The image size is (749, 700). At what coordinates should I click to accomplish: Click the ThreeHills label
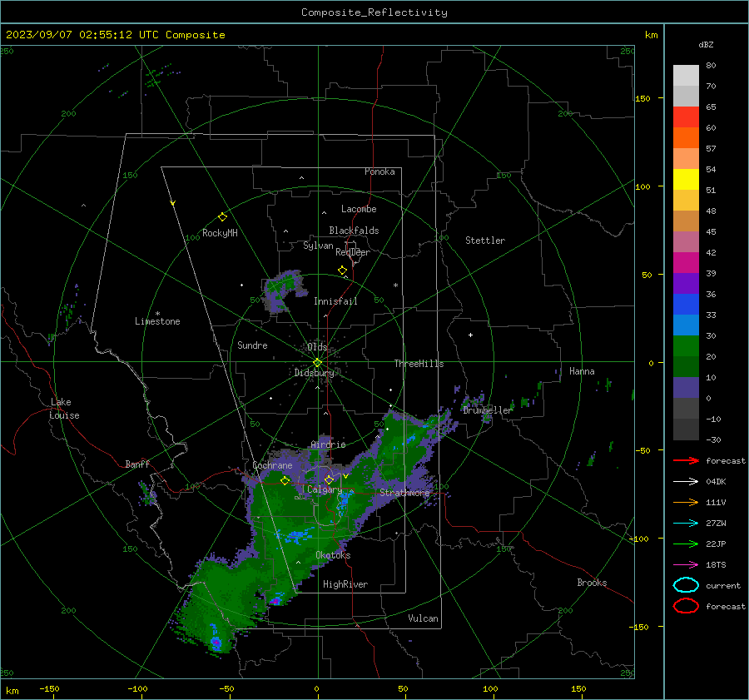(x=419, y=364)
